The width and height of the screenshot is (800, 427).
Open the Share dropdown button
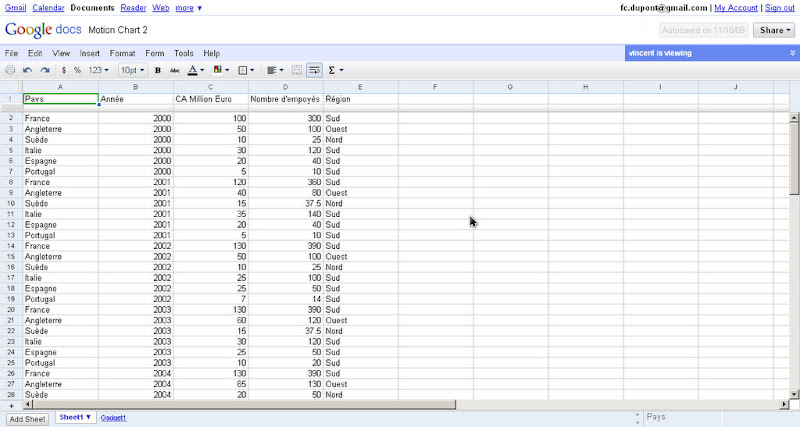(774, 30)
